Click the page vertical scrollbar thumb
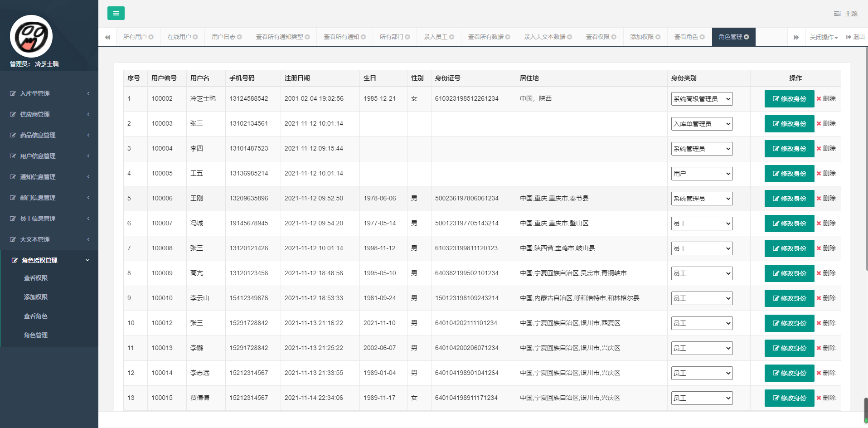The width and height of the screenshot is (868, 428). (866, 410)
